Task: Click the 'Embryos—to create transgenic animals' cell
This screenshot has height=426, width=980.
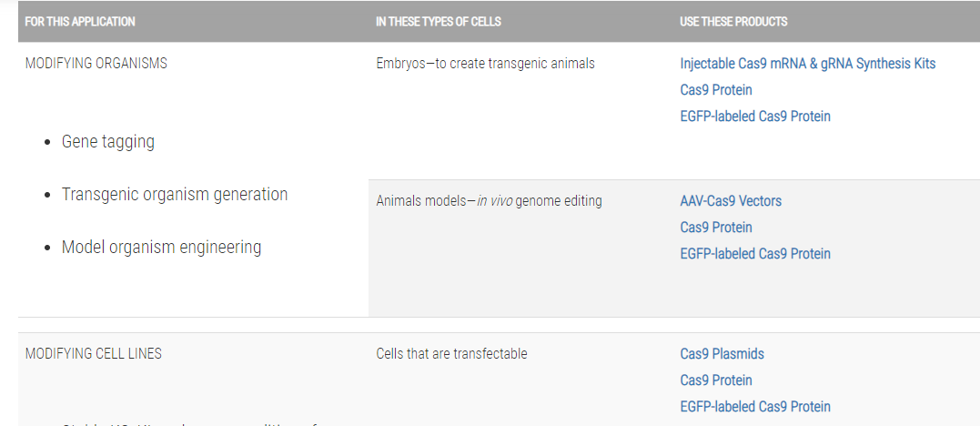Action: pos(486,63)
